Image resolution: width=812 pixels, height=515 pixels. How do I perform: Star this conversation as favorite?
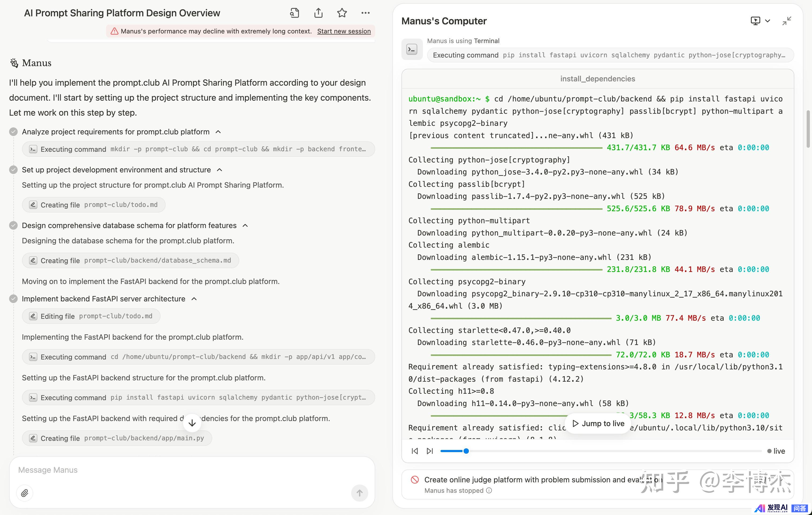point(342,13)
